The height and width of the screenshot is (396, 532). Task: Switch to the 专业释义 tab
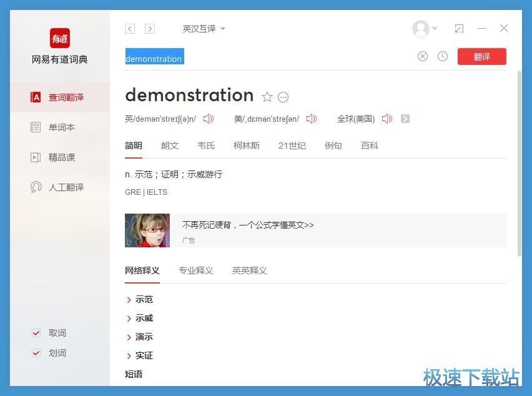196,271
